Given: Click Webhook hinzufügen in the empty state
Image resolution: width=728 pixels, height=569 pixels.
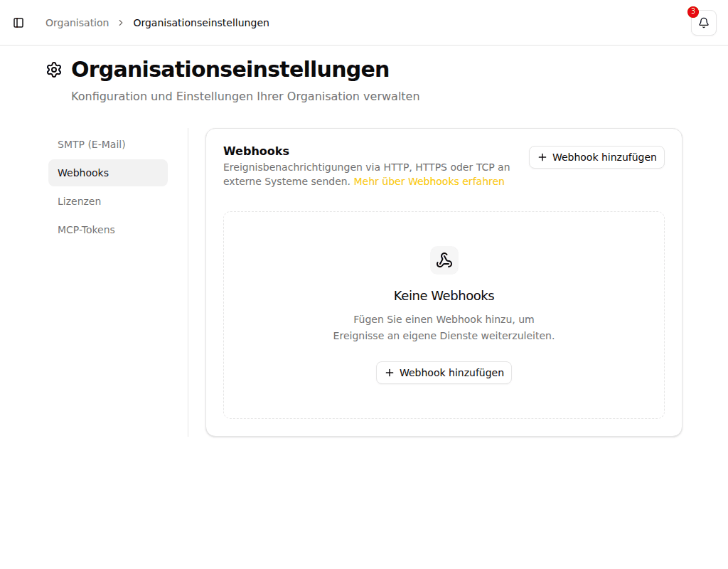Looking at the screenshot, I should pos(444,373).
